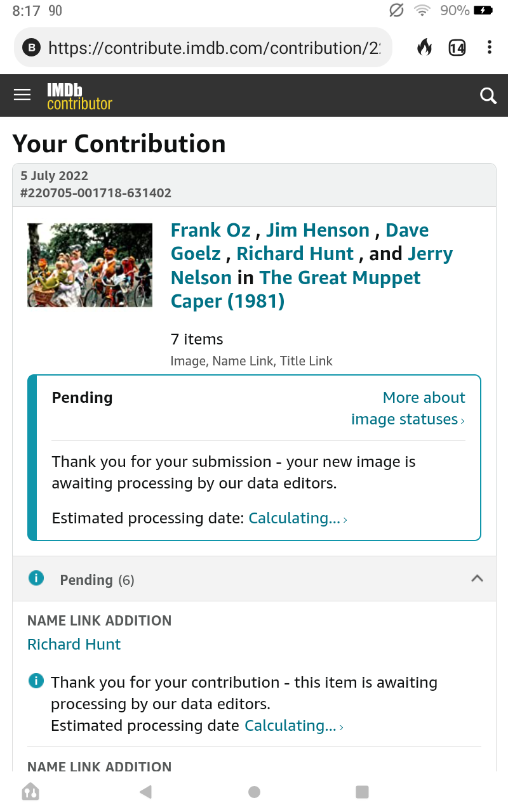Tap the Brave flame shield icon
This screenshot has width=508, height=812.
pos(424,48)
